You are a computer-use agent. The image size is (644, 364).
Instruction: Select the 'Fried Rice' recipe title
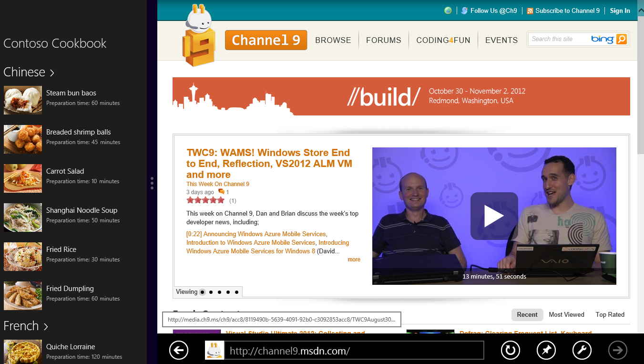coord(61,250)
